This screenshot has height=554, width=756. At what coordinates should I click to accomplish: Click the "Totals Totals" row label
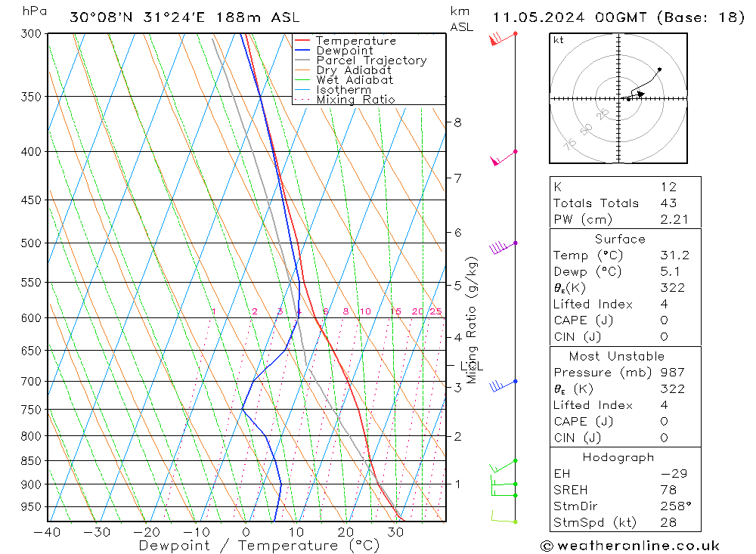596,203
